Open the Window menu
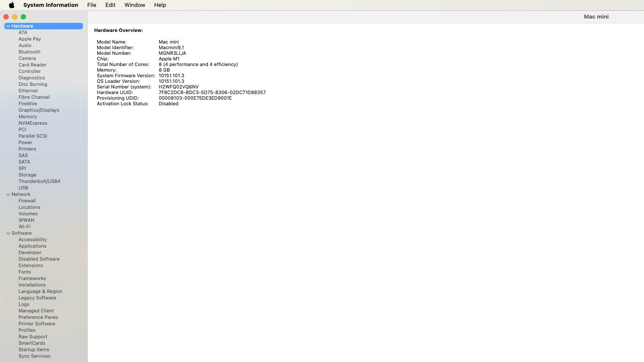Viewport: 644px width, 362px height. [135, 5]
